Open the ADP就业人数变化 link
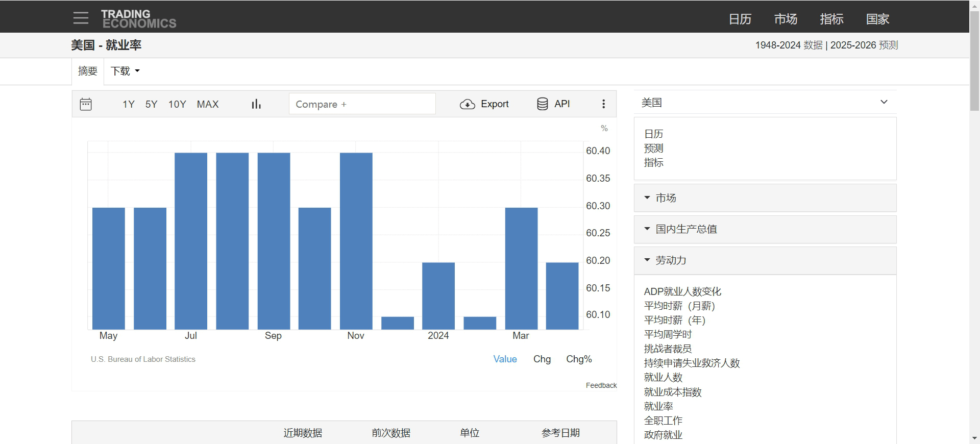 click(x=682, y=291)
